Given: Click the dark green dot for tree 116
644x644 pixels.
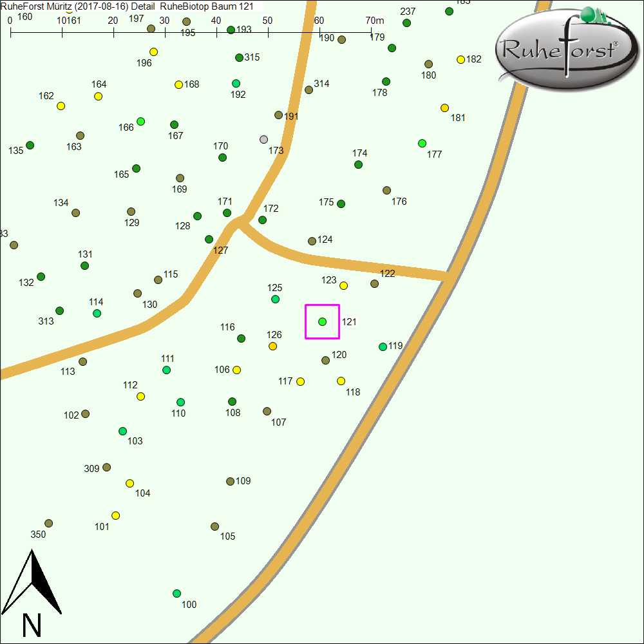Looking at the screenshot, I should tap(241, 338).
